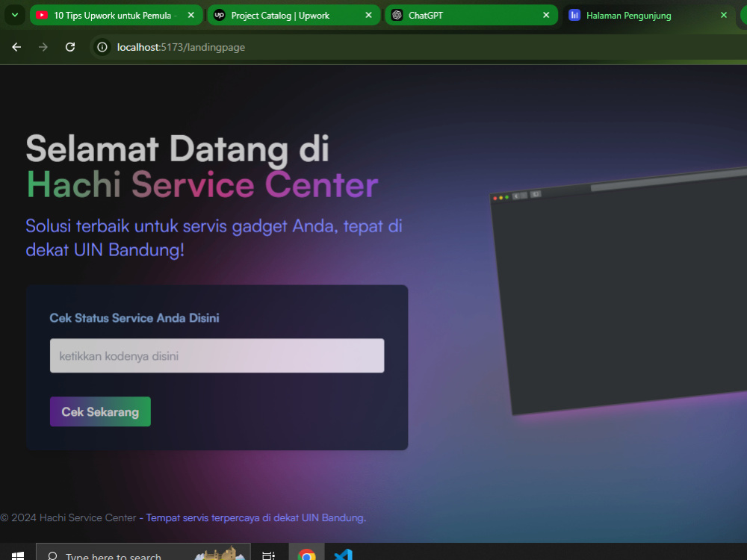Open Task View from the taskbar
The width and height of the screenshot is (747, 560).
tap(269, 555)
